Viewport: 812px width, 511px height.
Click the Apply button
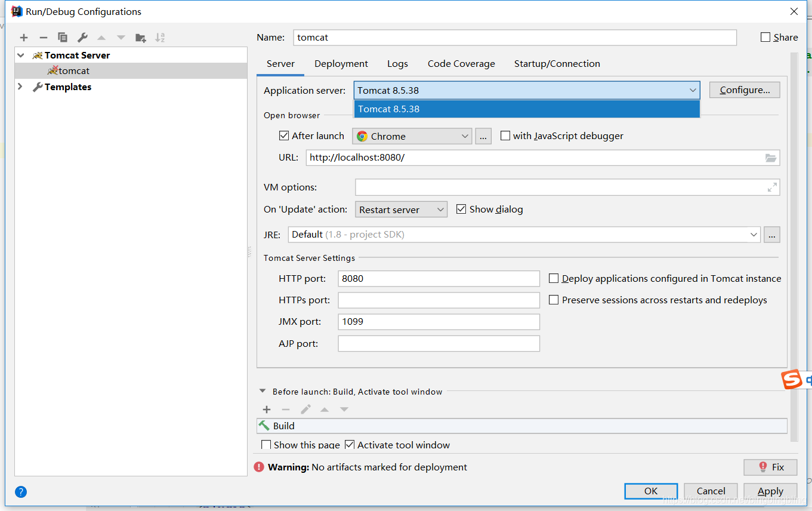(770, 491)
